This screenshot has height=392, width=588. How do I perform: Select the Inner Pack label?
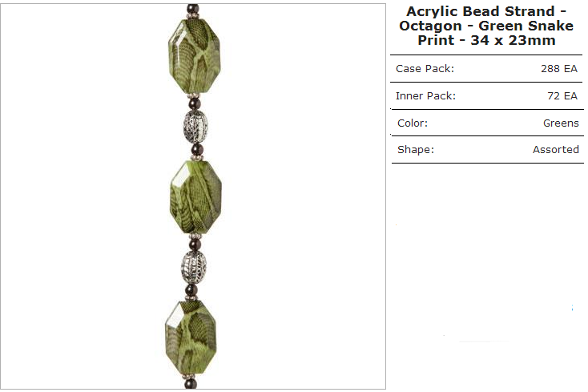point(425,96)
